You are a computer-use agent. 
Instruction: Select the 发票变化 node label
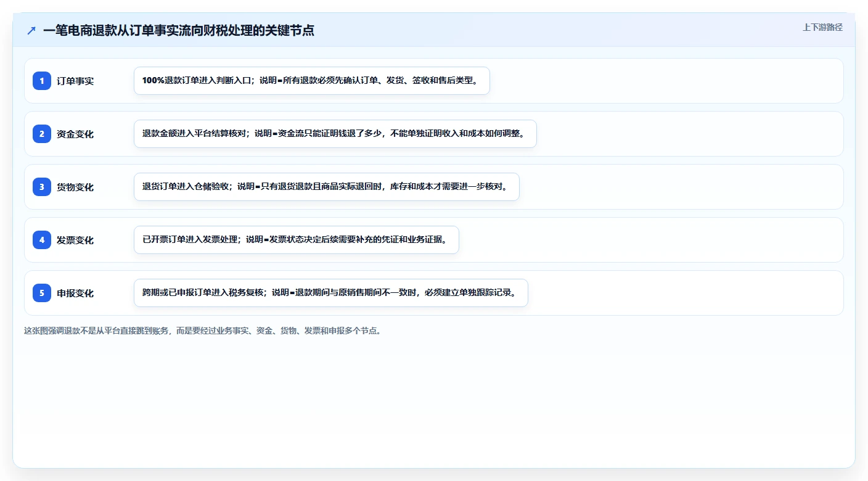(x=75, y=240)
